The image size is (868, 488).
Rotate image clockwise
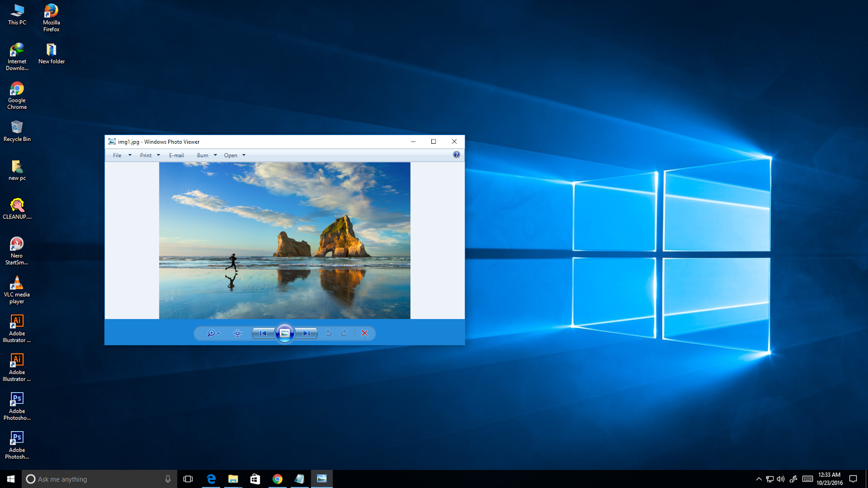pos(344,333)
